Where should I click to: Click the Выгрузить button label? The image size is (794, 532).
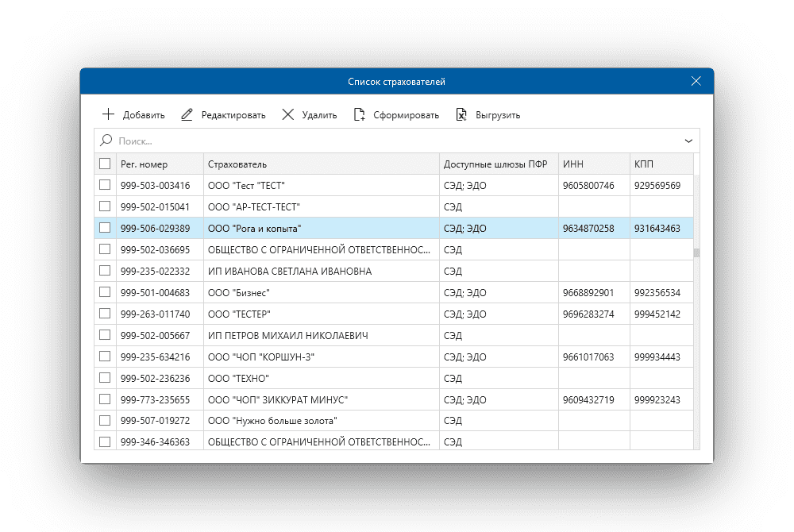pos(498,115)
